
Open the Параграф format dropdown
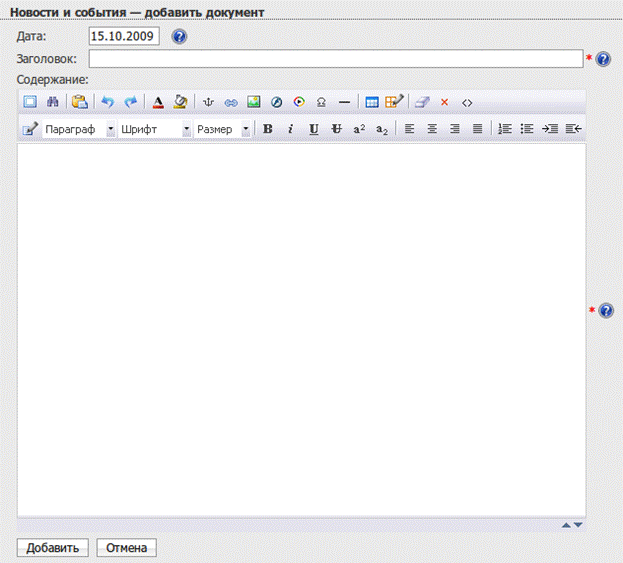pos(79,129)
